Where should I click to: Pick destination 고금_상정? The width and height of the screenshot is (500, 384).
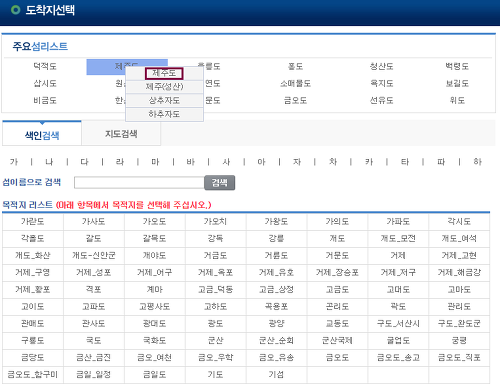276,290
